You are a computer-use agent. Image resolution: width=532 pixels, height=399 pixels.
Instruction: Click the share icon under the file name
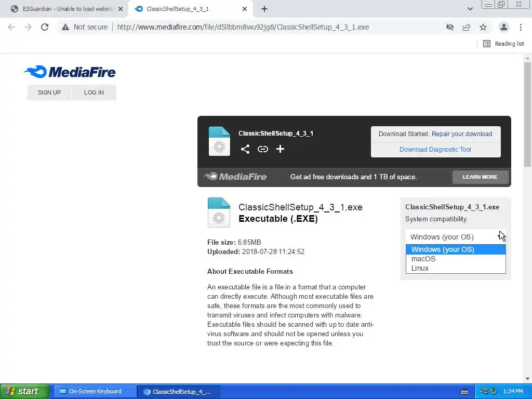pyautogui.click(x=245, y=149)
